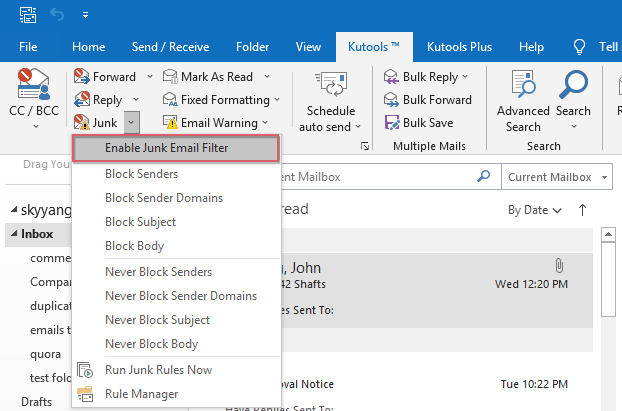The height and width of the screenshot is (411, 622).
Task: Expand the Bulk Reply dropdown arrow
Action: tap(465, 76)
